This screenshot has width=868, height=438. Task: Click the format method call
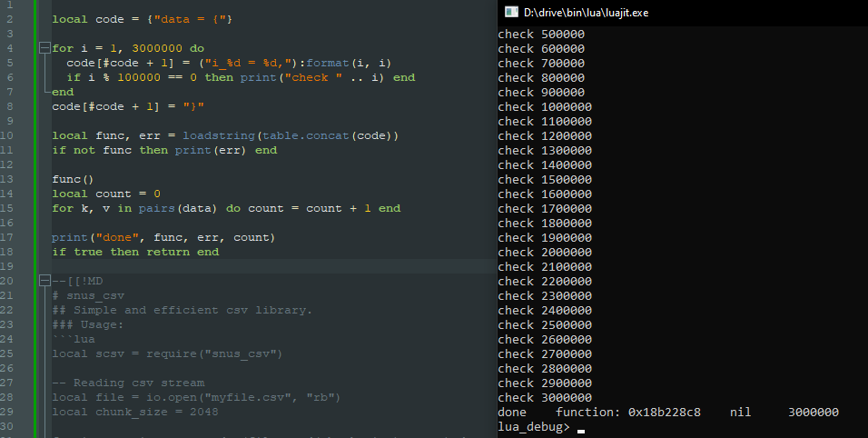[329, 63]
